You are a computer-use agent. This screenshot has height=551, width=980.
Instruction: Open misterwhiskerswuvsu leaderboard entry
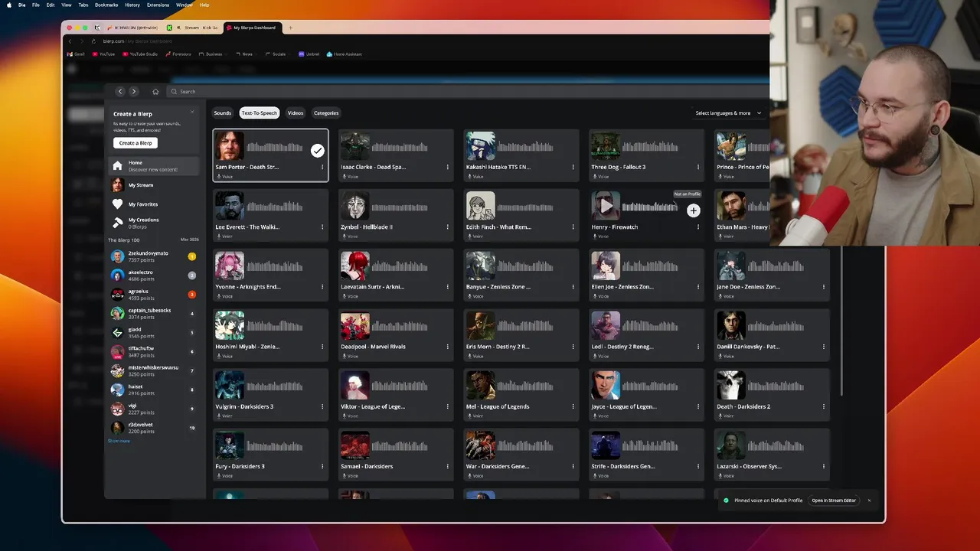(153, 370)
